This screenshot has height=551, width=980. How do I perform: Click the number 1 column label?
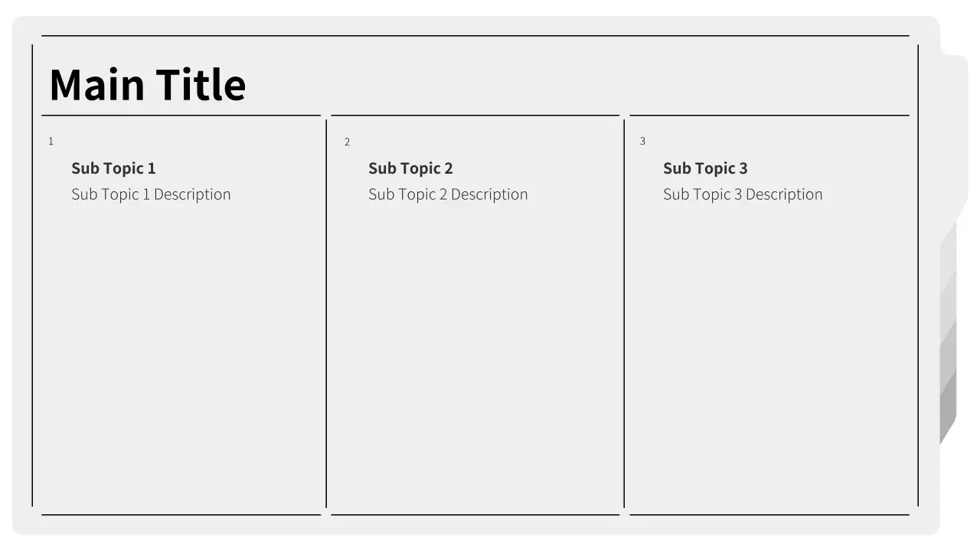point(51,142)
